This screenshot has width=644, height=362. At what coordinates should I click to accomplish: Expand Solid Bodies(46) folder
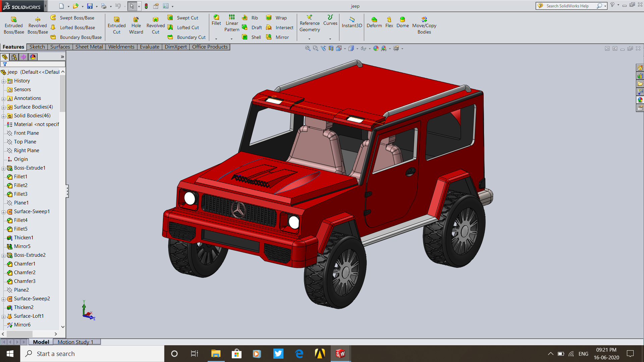coord(4,116)
